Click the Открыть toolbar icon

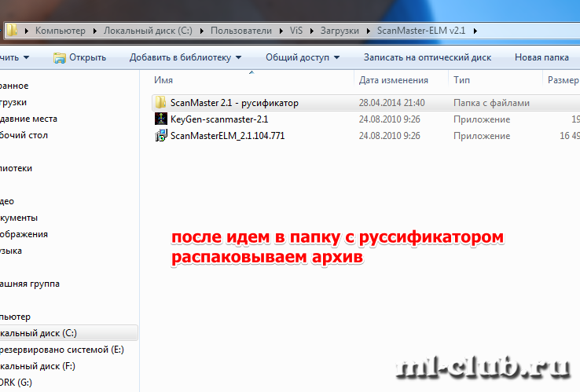(x=59, y=57)
